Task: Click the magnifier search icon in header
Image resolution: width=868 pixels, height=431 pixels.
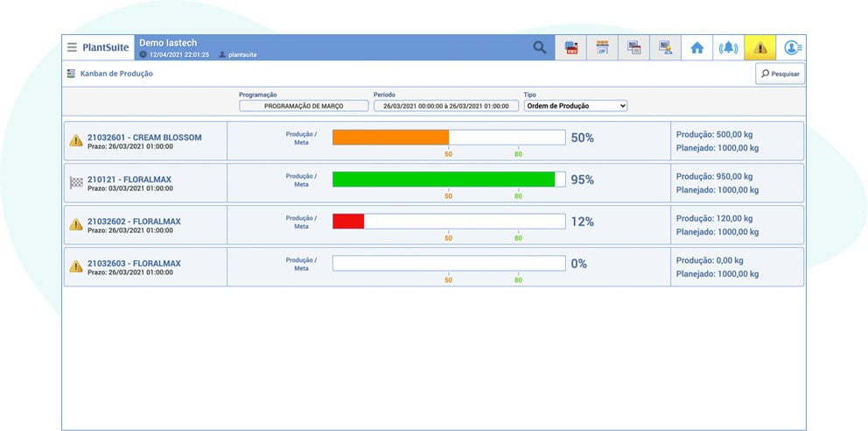Action: point(539,47)
